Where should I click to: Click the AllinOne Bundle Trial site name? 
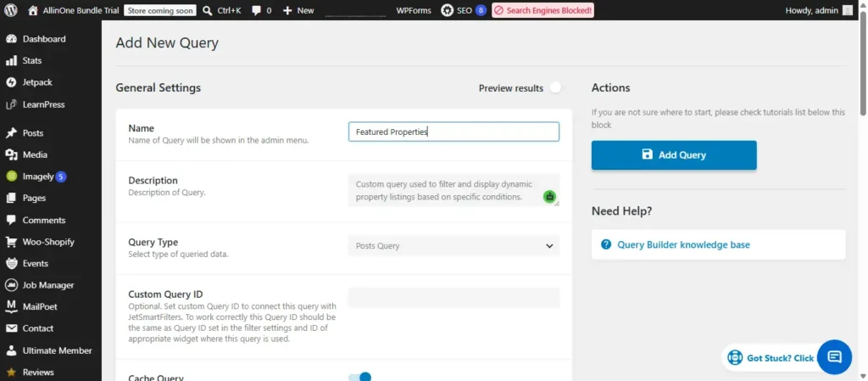click(x=81, y=10)
